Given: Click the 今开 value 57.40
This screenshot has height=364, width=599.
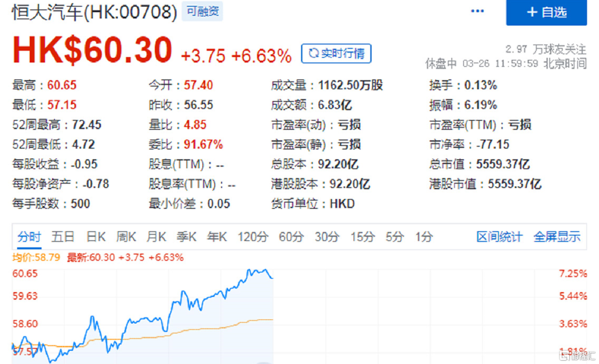Looking at the screenshot, I should click(x=198, y=85).
